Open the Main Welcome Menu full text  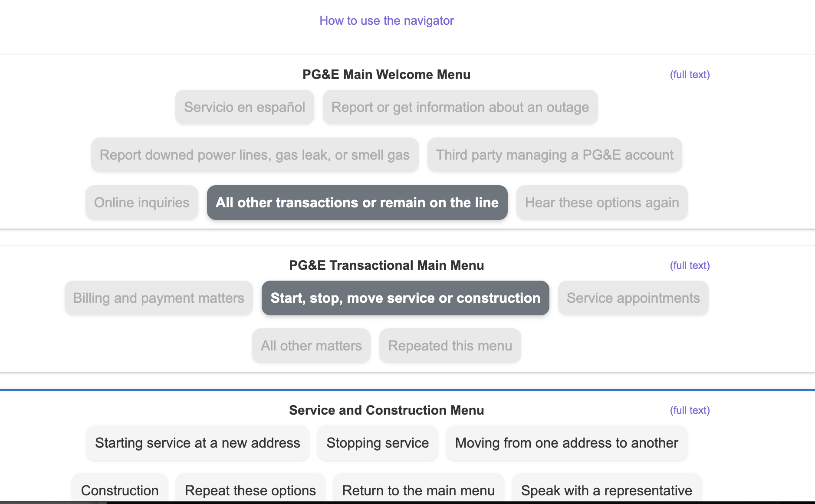coord(690,74)
